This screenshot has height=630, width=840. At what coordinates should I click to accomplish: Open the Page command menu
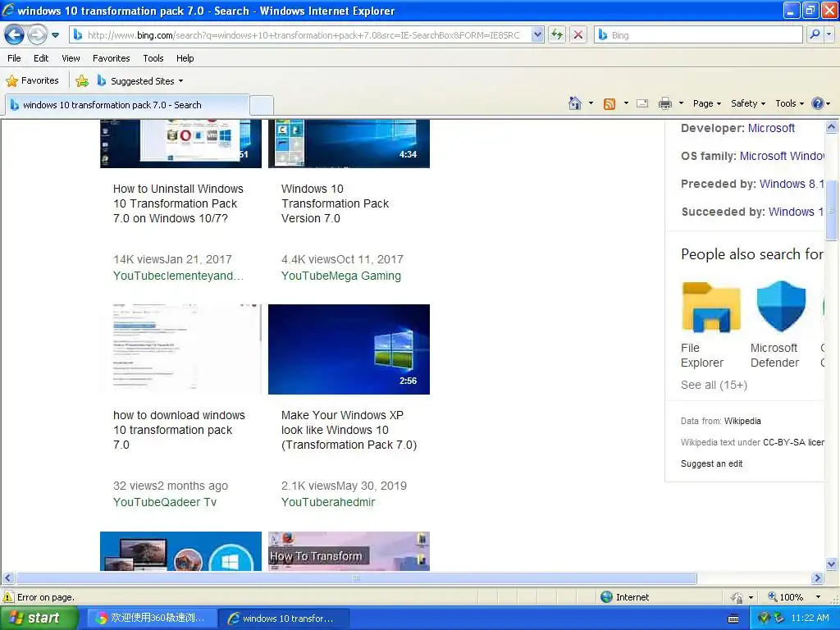pos(707,103)
